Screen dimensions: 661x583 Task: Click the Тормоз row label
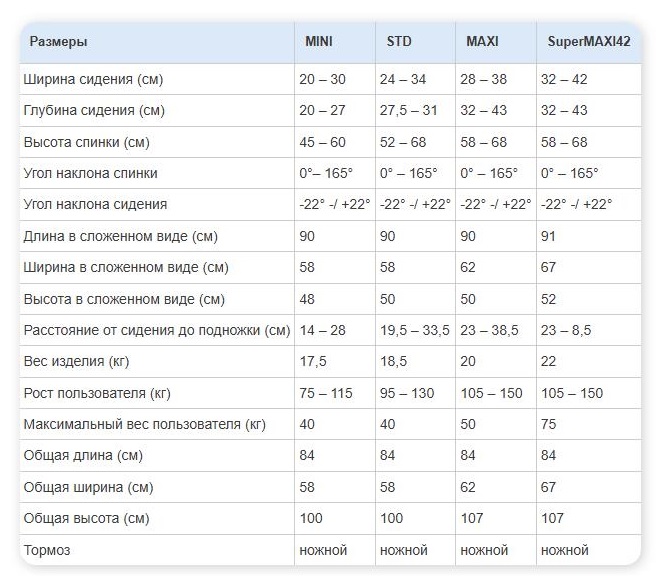point(47,550)
